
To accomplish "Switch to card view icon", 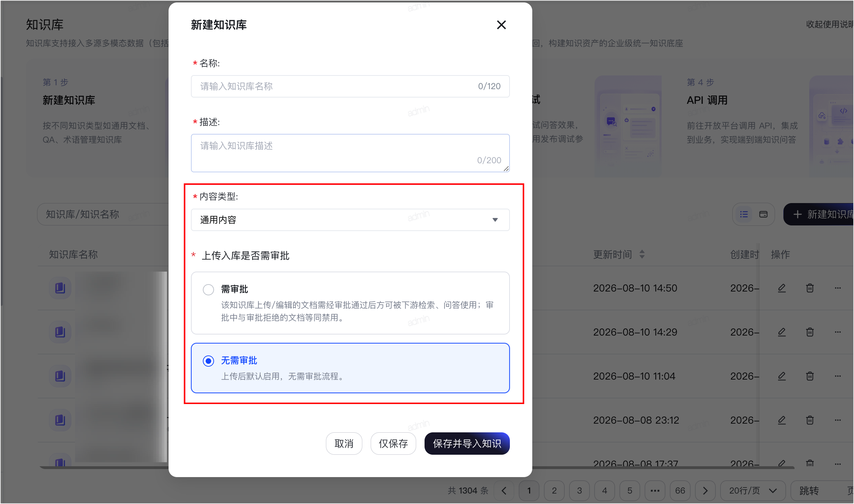I will click(763, 214).
